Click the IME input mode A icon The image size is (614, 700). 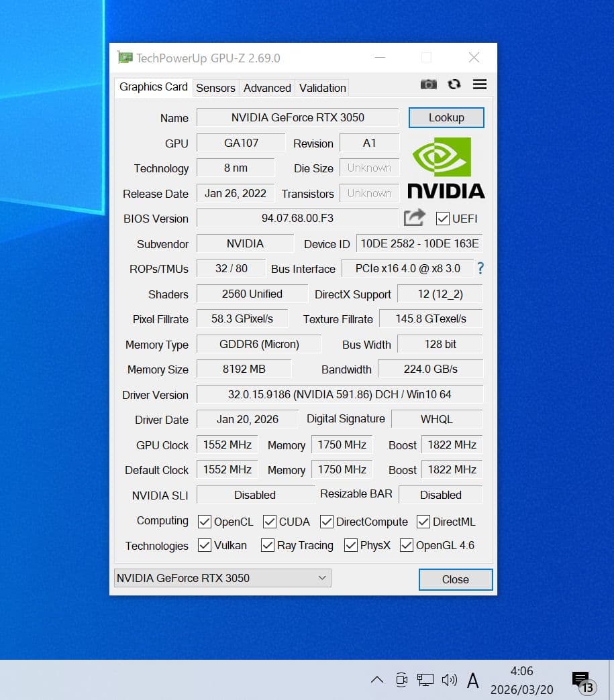pyautogui.click(x=473, y=681)
